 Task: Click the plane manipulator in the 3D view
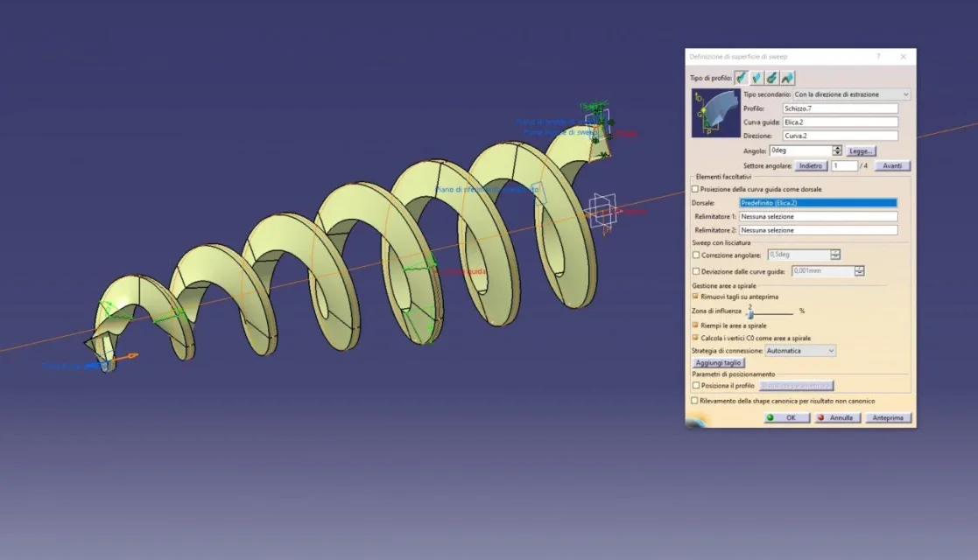(602, 211)
